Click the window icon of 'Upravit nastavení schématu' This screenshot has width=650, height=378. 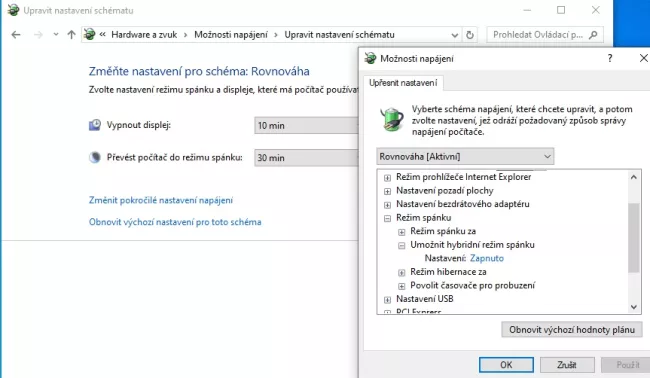tap(13, 10)
